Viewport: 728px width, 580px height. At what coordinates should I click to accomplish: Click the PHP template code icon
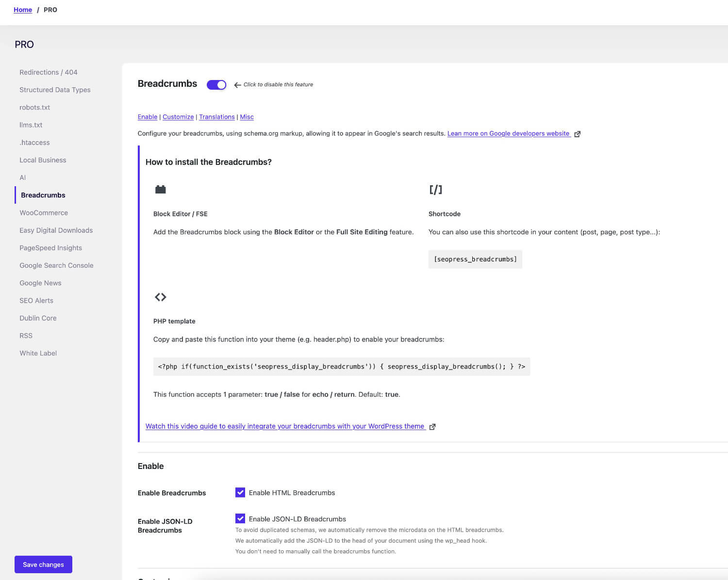[160, 297]
